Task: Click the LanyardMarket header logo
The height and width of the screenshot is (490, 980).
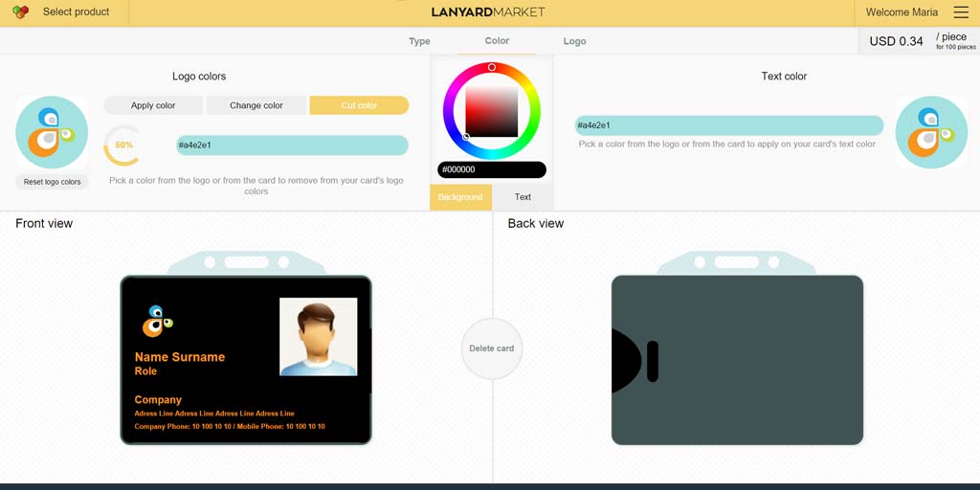Action: coord(488,12)
